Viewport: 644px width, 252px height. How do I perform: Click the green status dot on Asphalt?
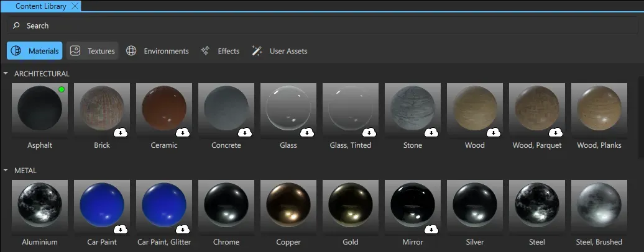pyautogui.click(x=62, y=89)
